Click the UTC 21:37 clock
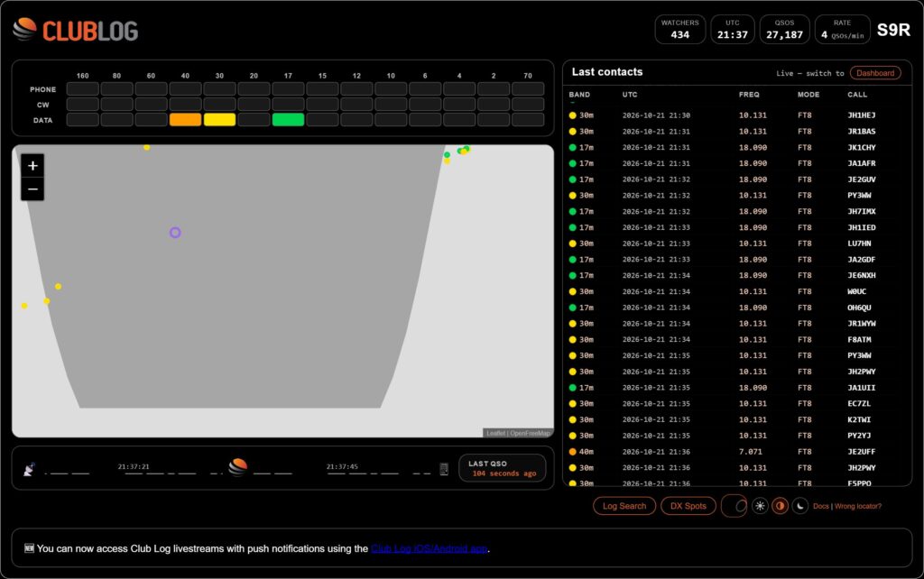This screenshot has height=579, width=924. tap(733, 30)
